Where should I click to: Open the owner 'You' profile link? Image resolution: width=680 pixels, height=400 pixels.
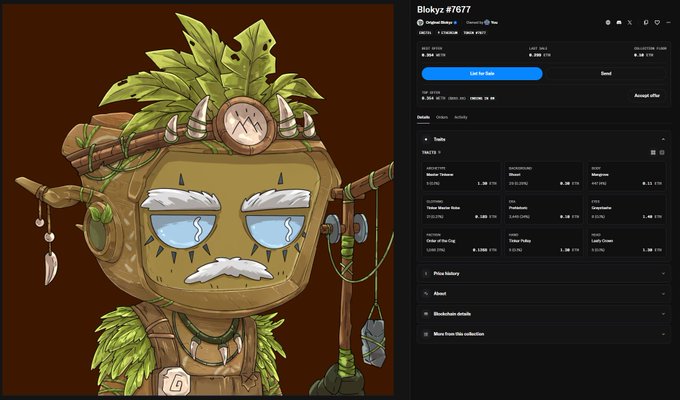(x=494, y=23)
